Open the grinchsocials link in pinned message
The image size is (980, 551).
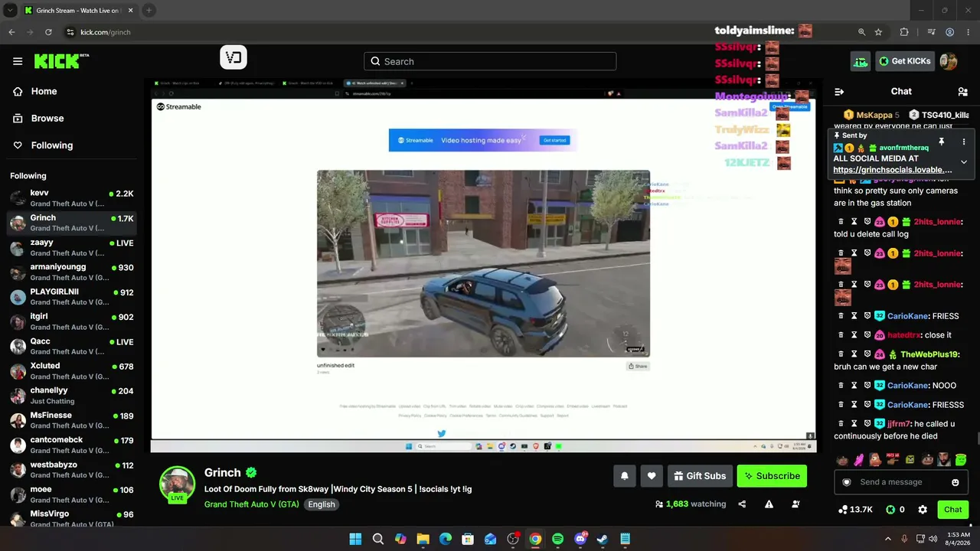(893, 170)
